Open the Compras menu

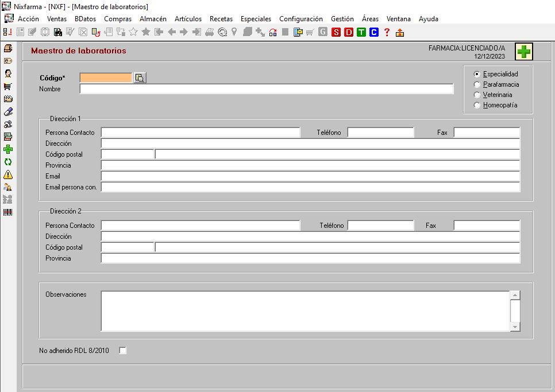tap(118, 19)
